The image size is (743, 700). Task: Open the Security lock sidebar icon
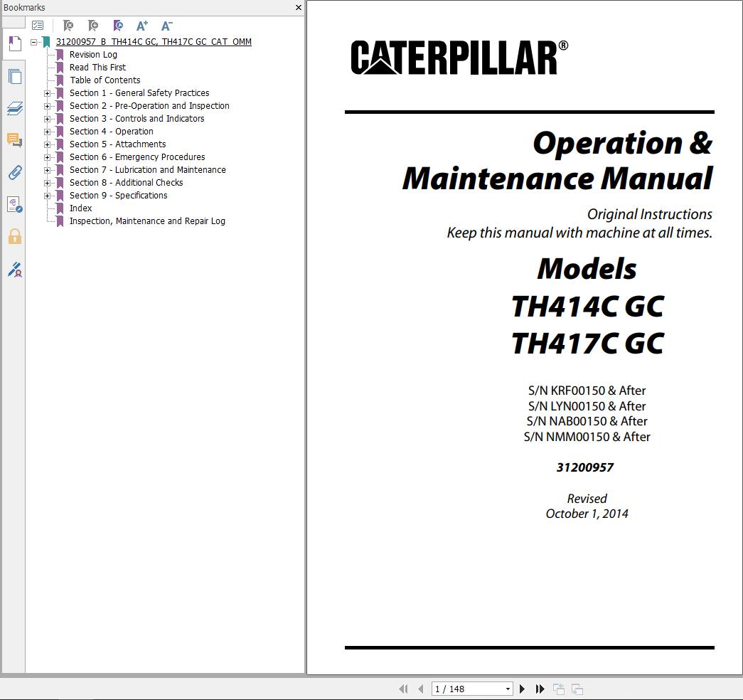(15, 236)
